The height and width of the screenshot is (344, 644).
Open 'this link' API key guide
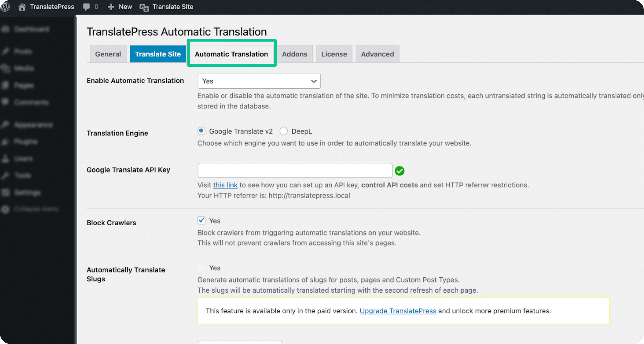coord(225,185)
